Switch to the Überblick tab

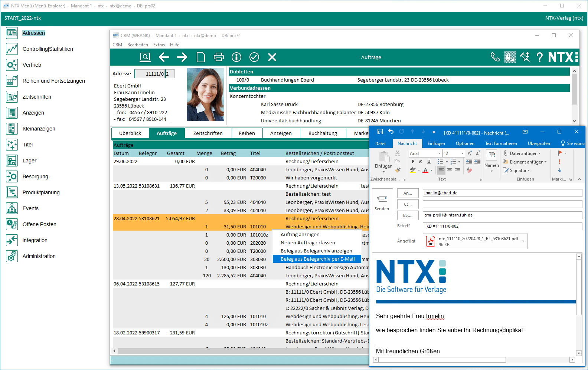tap(130, 133)
